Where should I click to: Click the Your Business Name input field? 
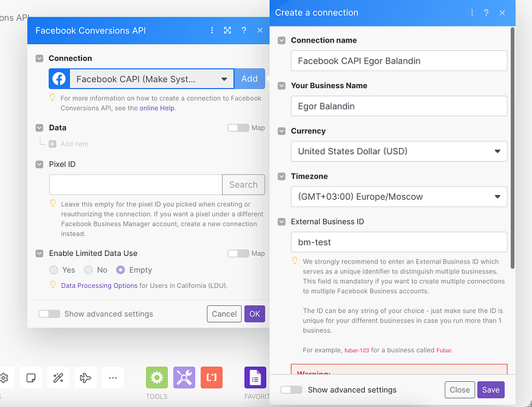point(399,106)
